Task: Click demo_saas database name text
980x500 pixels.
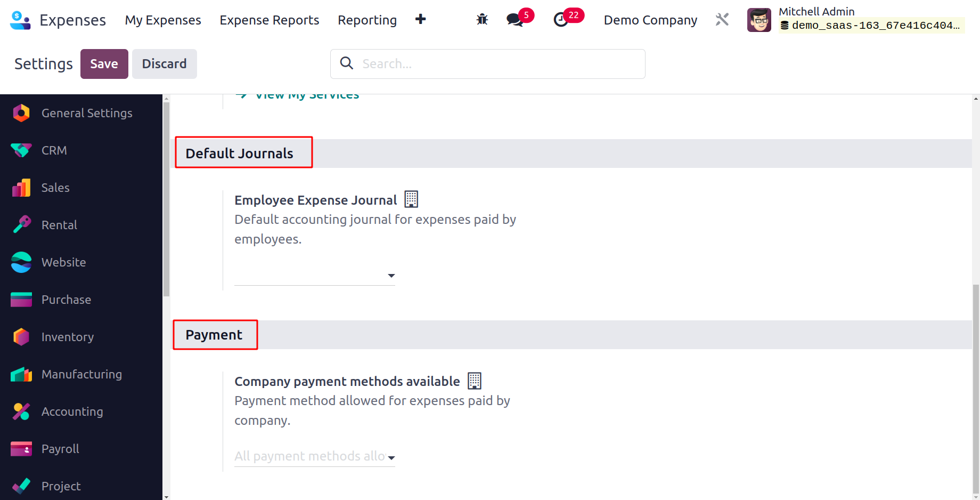Action: point(876,25)
